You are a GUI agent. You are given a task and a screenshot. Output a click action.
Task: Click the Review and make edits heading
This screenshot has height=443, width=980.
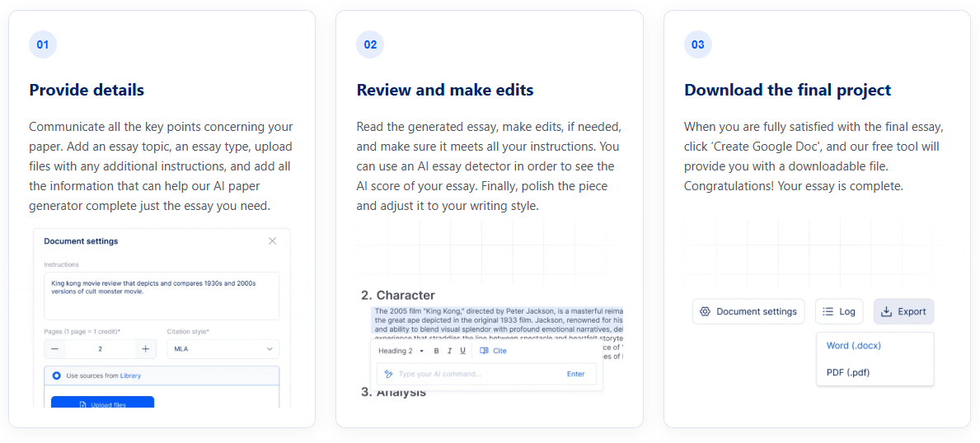point(445,90)
